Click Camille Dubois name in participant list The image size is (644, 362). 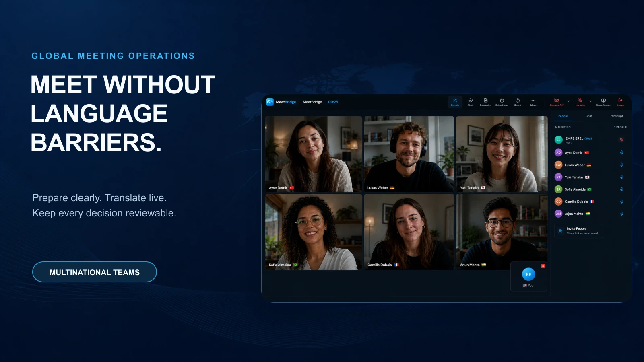point(576,202)
